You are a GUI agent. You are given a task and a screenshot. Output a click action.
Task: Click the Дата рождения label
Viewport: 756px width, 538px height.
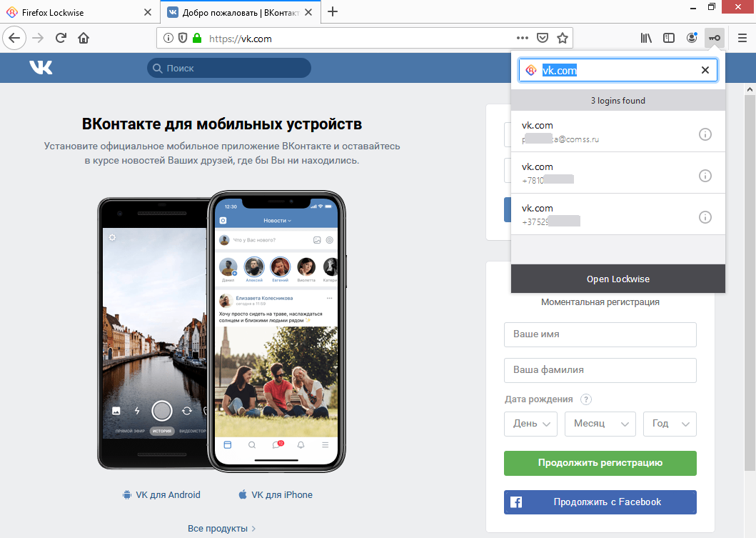538,399
